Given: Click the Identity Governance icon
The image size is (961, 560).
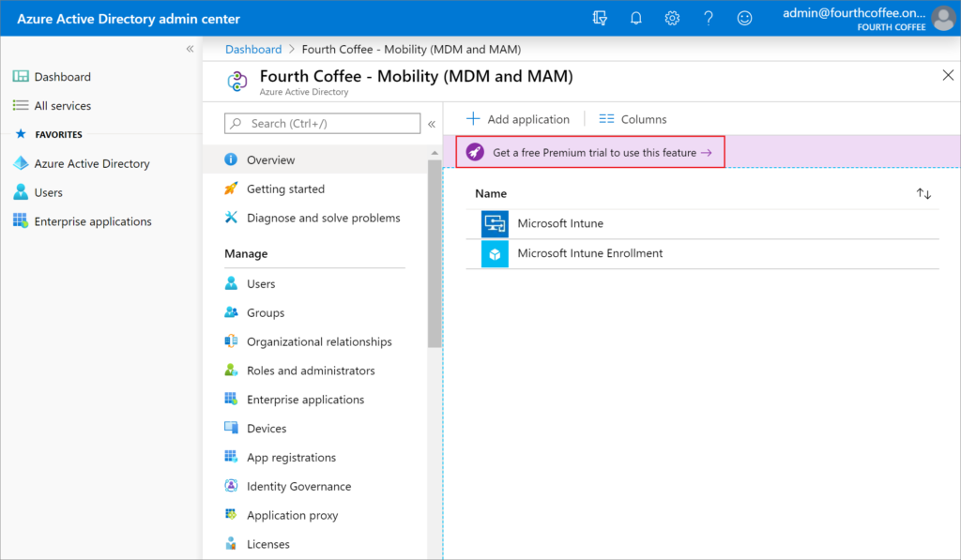Looking at the screenshot, I should [231, 485].
